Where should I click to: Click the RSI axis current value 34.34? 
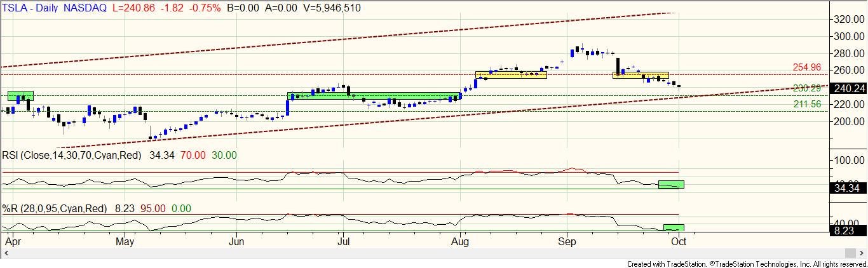848,188
